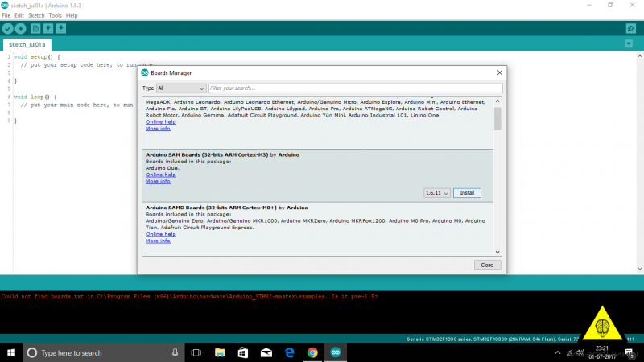Open the tab options dropdown arrow
Image resolution: width=644 pixels, height=362 pixels.
(629, 43)
